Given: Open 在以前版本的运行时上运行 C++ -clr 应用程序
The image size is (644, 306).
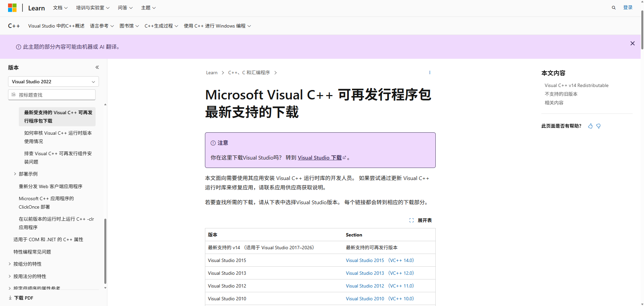Looking at the screenshot, I should (56, 223).
